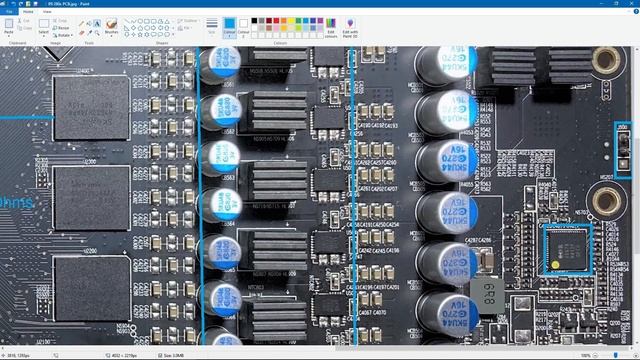Viewport: 640px width, 360px height.
Task: Choose the Five-point star shape
Action: click(140, 35)
